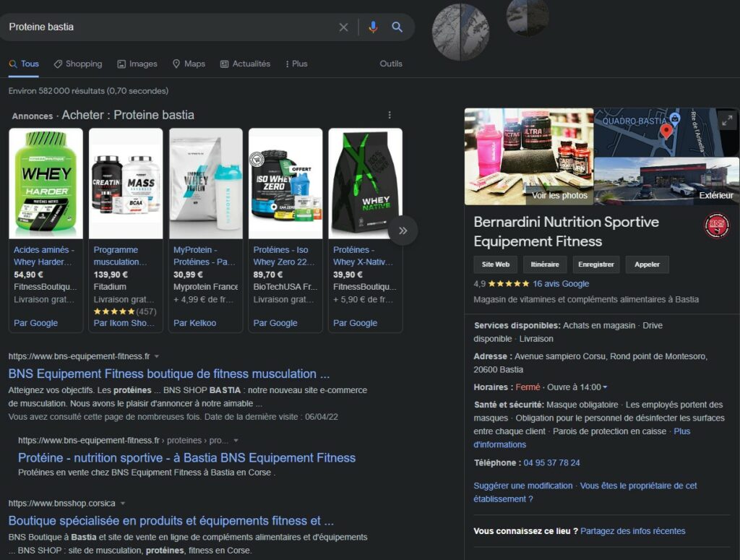Screen dimensions: 740x560
Task: Open the ads options three-dot menu
Action: pyautogui.click(x=390, y=115)
